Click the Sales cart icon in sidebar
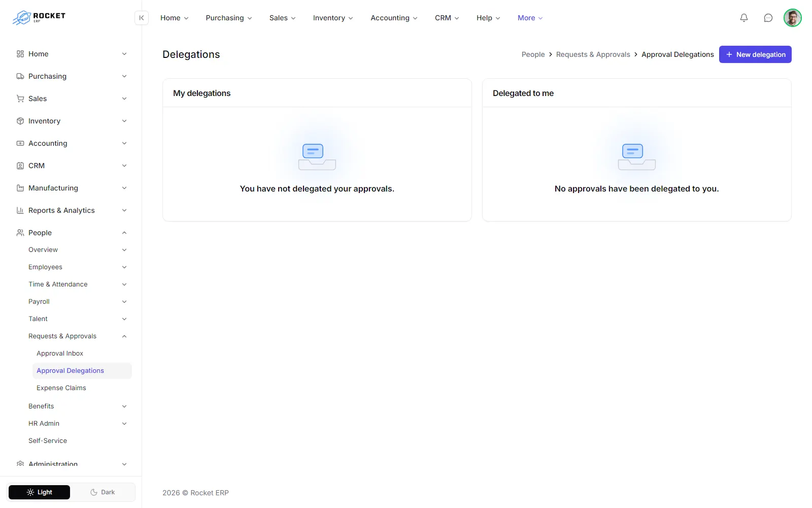Image resolution: width=812 pixels, height=508 pixels. (x=20, y=99)
